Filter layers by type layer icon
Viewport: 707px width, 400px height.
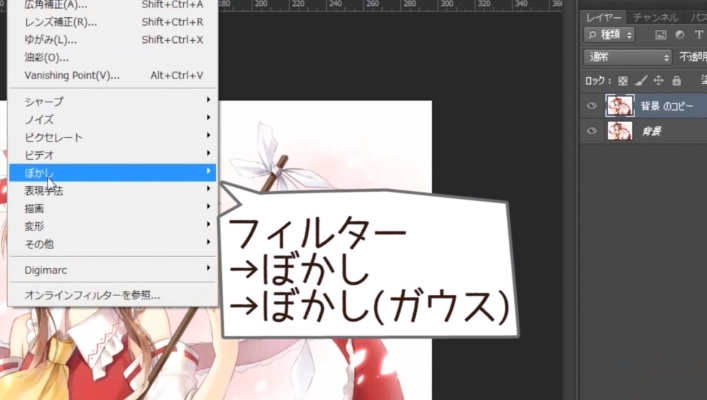(x=699, y=35)
